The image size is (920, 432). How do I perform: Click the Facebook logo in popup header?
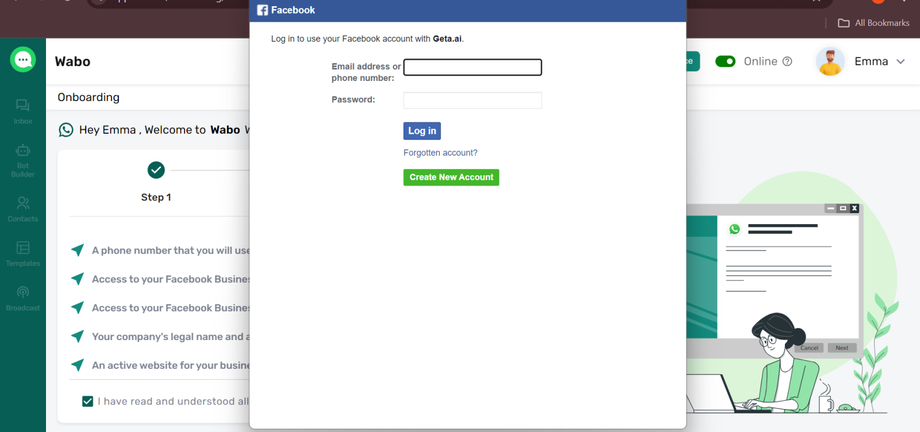pos(263,10)
